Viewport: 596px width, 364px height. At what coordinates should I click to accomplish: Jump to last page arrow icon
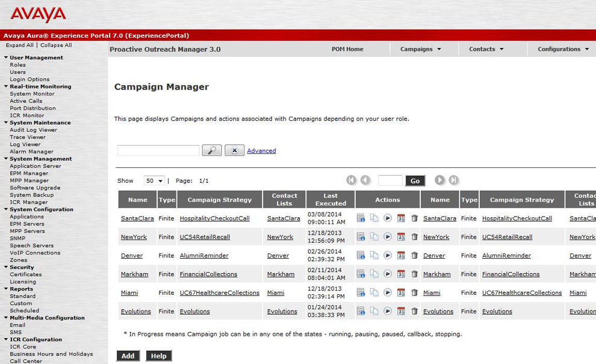[x=454, y=180]
